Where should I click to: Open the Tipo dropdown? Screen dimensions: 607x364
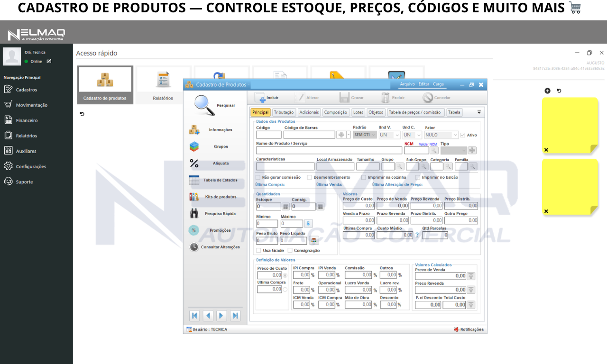(x=454, y=151)
